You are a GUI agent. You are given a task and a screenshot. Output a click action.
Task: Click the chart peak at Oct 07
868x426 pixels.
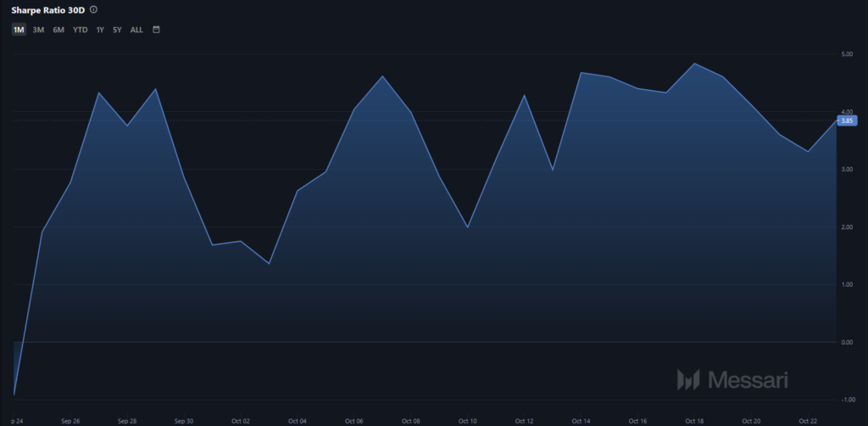click(382, 76)
